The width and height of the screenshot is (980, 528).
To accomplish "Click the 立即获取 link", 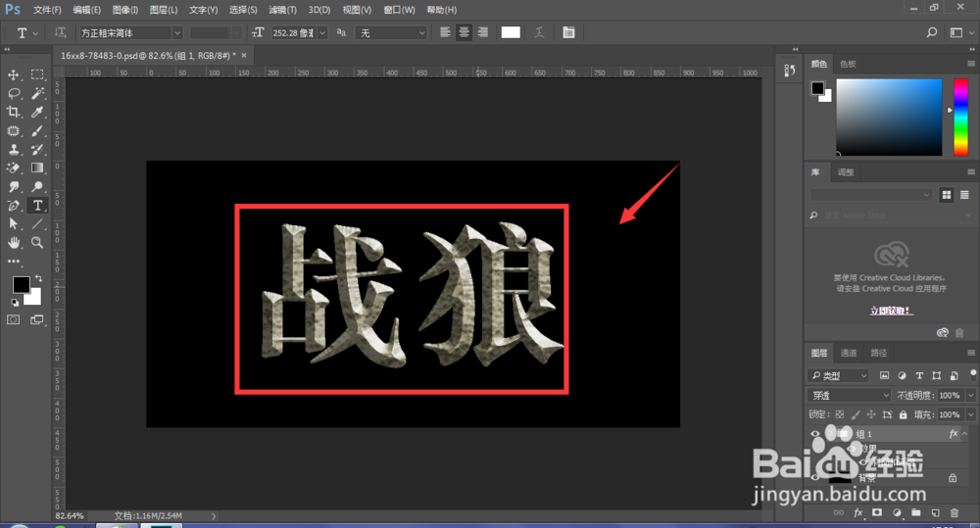I will point(891,311).
